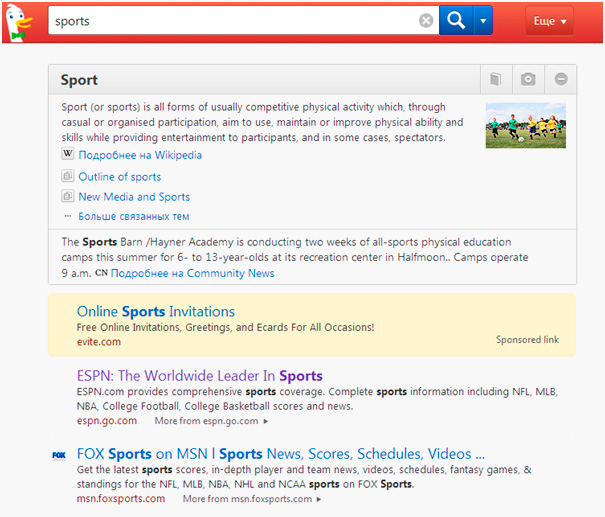Open the kids soccer thumbnail image
605x517 pixels.
click(x=526, y=125)
